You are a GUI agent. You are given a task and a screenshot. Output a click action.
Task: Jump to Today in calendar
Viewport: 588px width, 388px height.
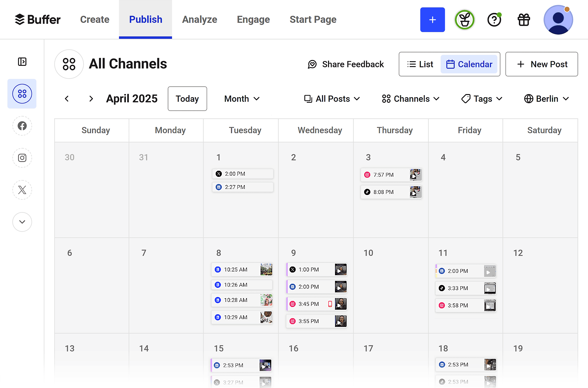point(187,99)
